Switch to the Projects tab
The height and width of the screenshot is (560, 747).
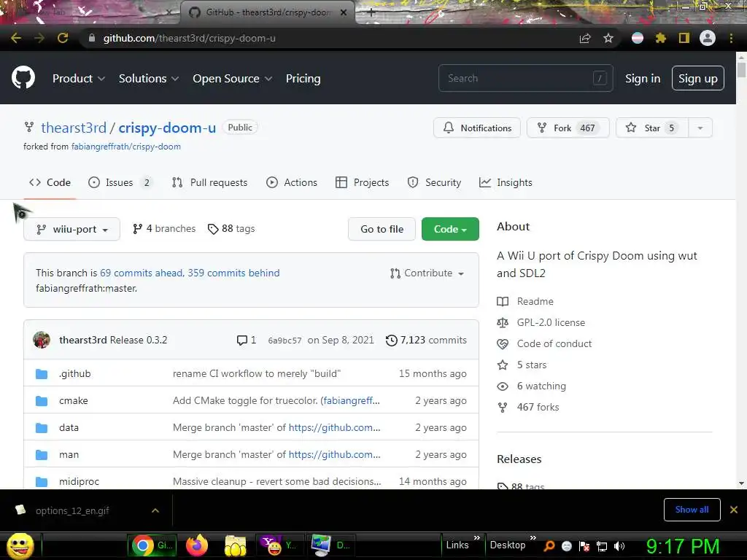362,182
